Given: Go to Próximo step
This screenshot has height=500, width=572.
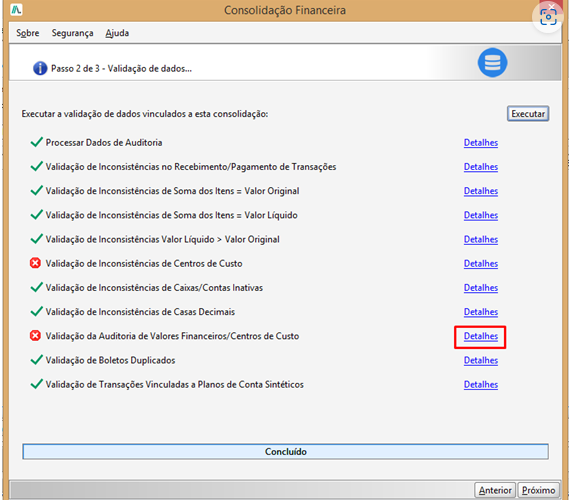Looking at the screenshot, I should point(538,490).
